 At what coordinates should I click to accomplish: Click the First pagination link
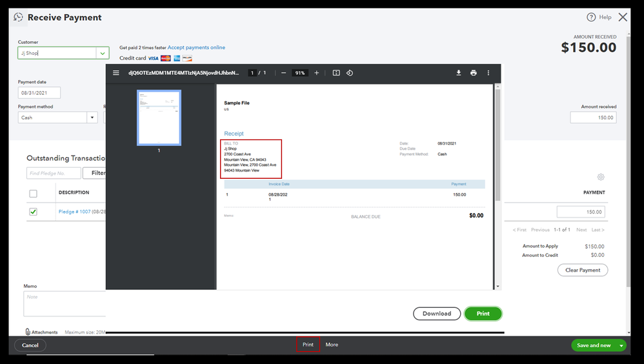click(x=519, y=230)
